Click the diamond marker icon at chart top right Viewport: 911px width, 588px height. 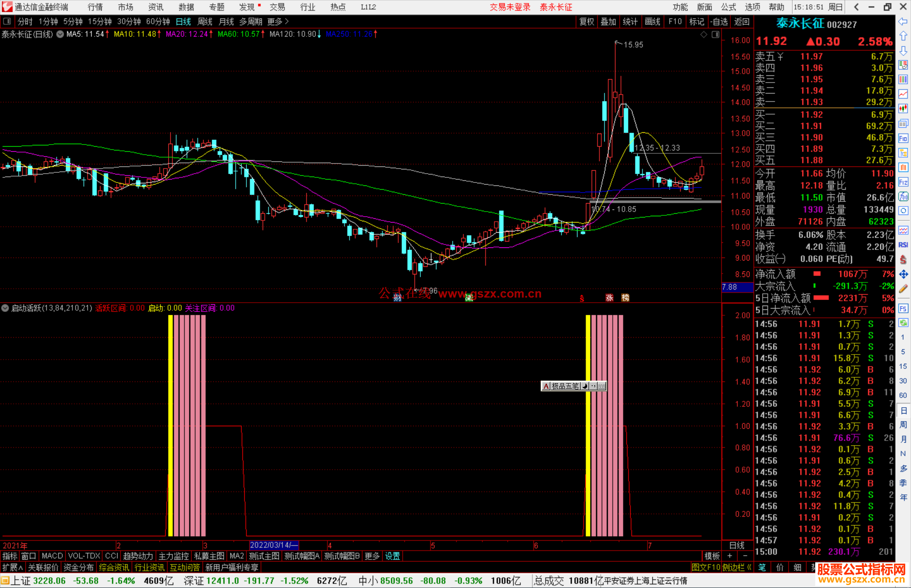703,35
